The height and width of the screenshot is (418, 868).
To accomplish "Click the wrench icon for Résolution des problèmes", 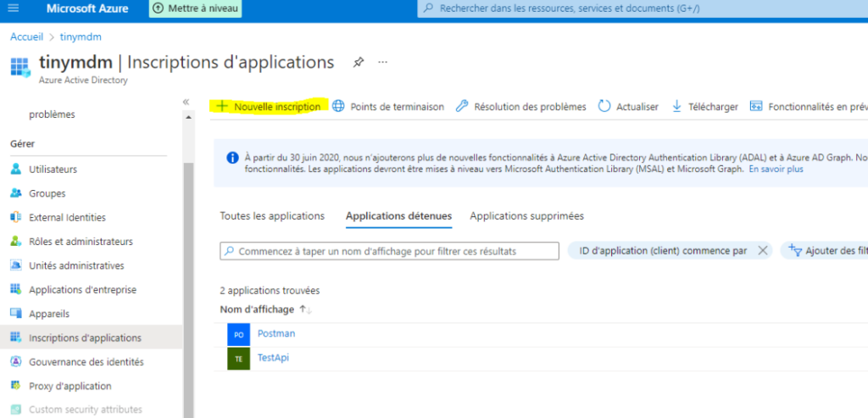I will pyautogui.click(x=462, y=106).
